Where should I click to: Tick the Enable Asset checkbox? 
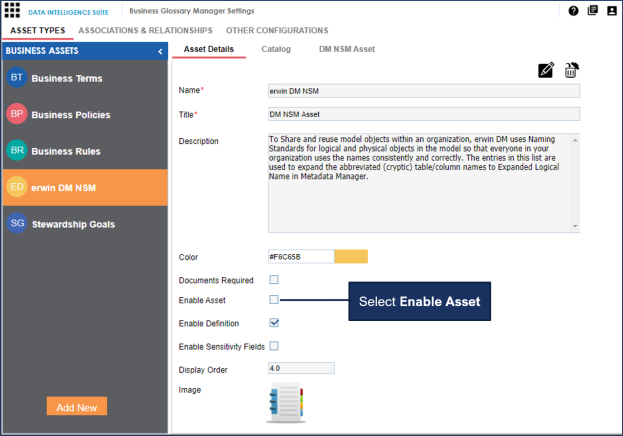point(274,299)
